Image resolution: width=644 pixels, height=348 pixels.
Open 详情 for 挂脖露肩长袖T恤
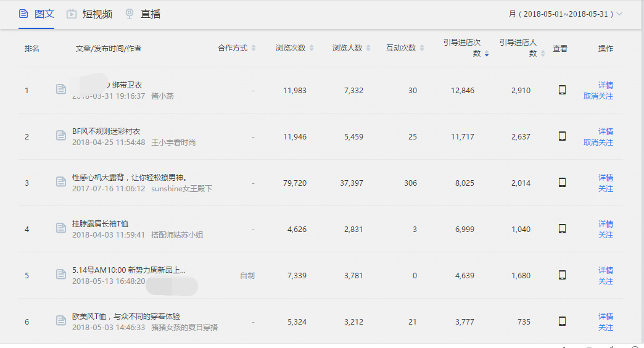tap(605, 224)
